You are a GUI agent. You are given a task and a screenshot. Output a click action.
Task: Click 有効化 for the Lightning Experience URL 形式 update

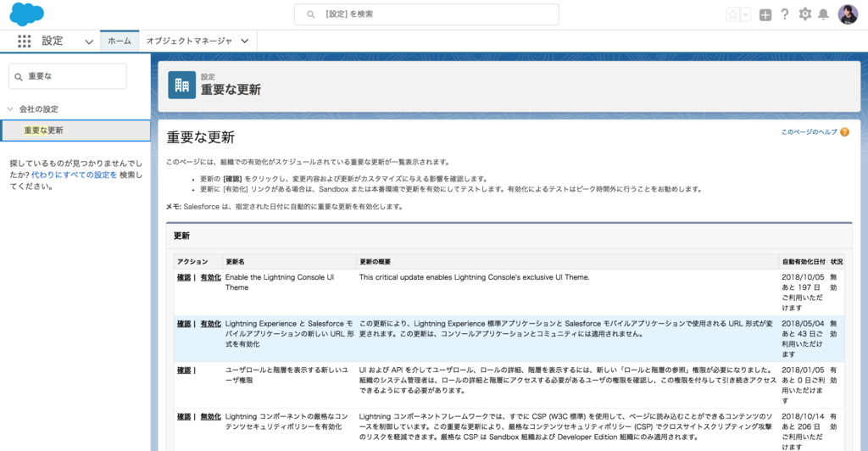point(210,324)
